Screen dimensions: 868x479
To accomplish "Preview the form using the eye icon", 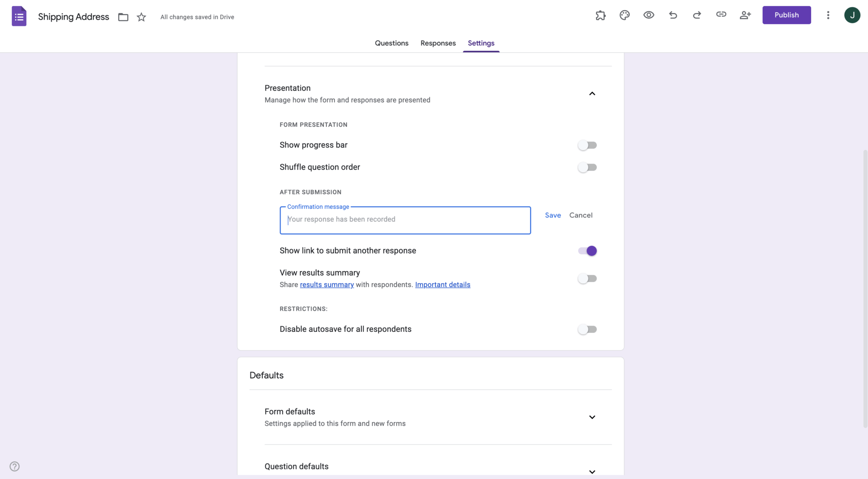I will 648,15.
